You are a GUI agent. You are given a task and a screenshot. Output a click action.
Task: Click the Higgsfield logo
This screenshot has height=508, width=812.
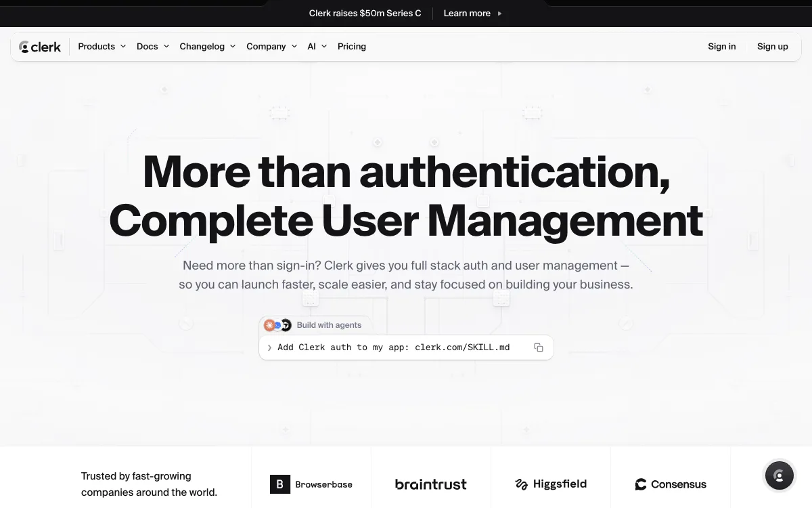click(551, 484)
